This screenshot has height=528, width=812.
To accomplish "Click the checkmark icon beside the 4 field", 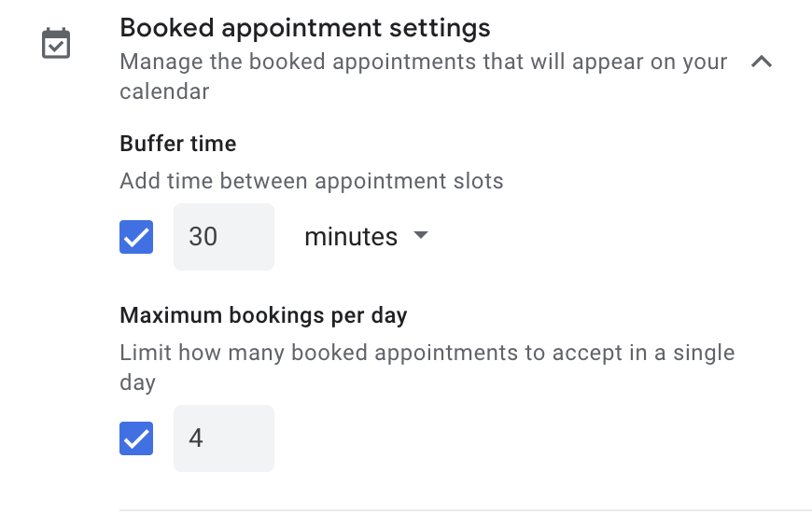I will (136, 439).
